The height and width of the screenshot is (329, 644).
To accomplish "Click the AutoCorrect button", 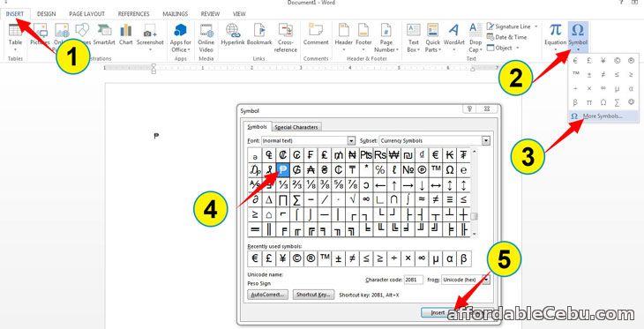I will [x=268, y=295].
